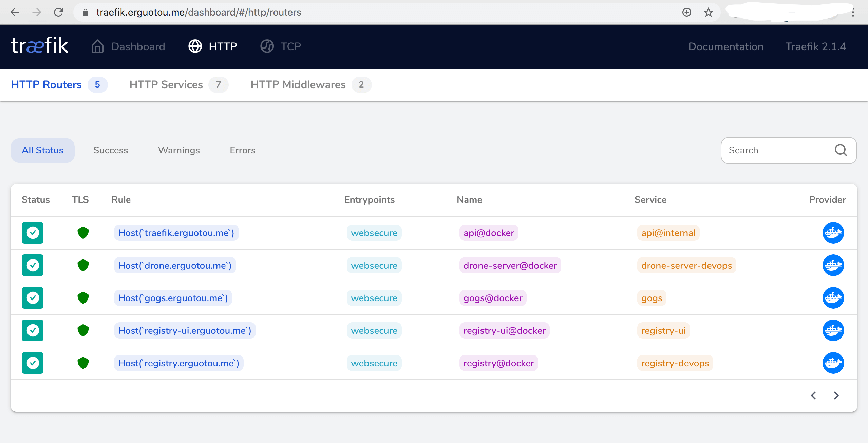Viewport: 868px width, 443px height.
Task: Click Docker provider icon for registry-ui@docker row
Action: click(833, 330)
